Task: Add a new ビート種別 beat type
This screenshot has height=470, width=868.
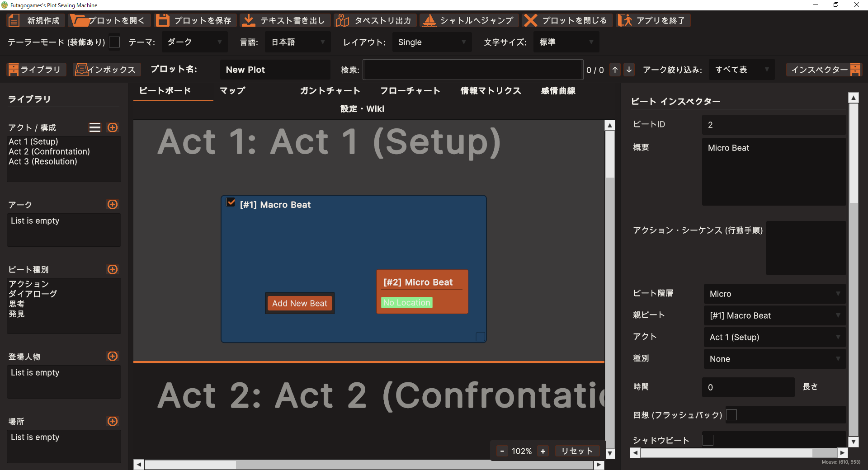Action: pos(113,269)
